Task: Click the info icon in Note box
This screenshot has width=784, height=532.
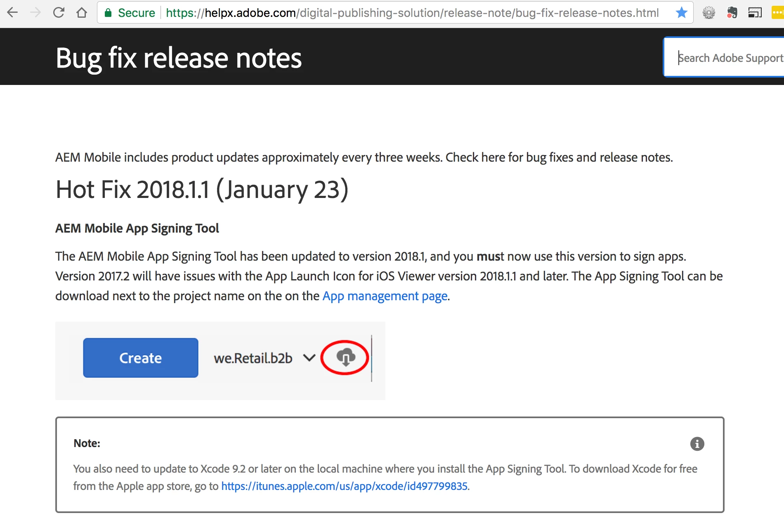Action: pos(697,444)
